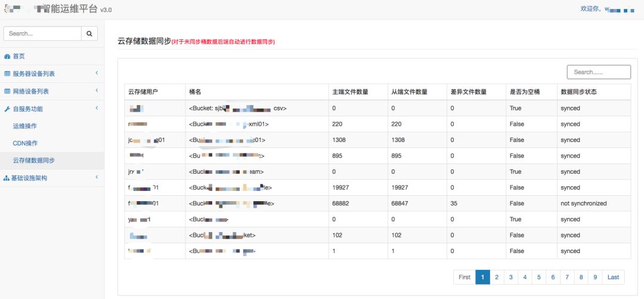Go to First page
The width and height of the screenshot is (644, 299).
click(465, 277)
